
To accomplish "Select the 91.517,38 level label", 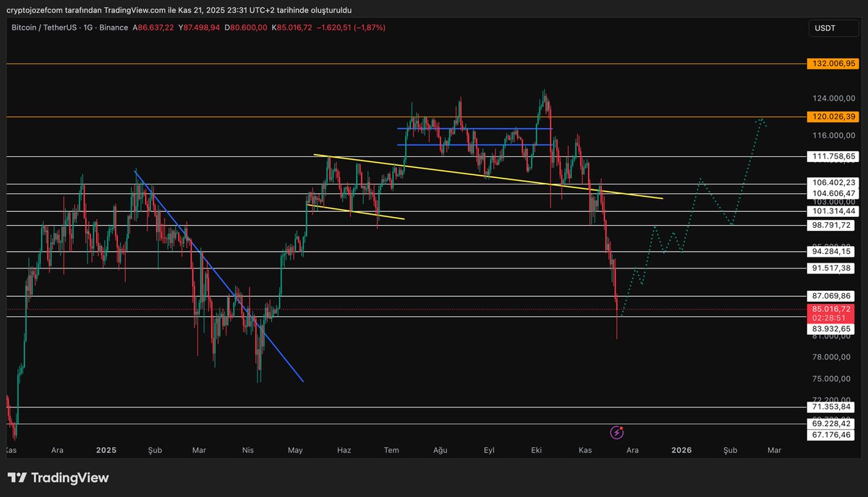I will click(x=830, y=268).
